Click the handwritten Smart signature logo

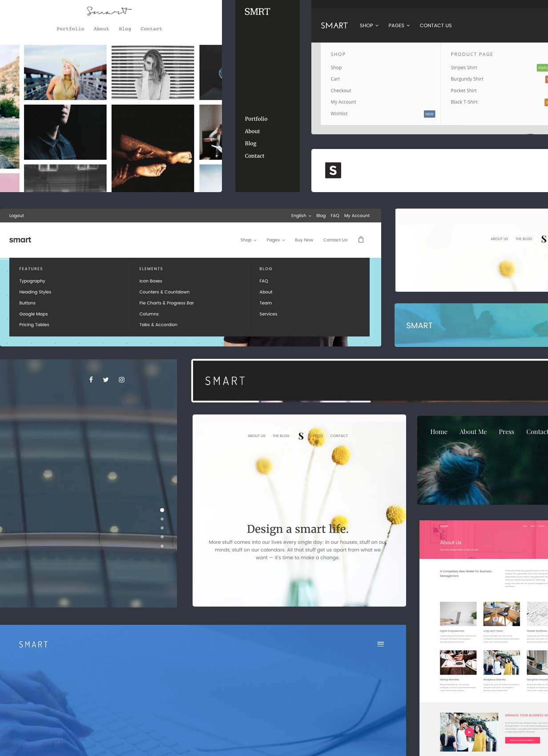(x=109, y=11)
